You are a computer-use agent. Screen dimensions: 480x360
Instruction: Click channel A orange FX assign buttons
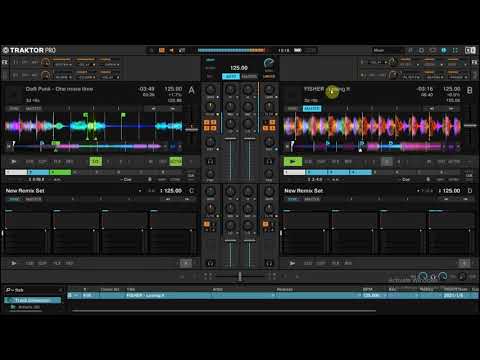point(210,125)
